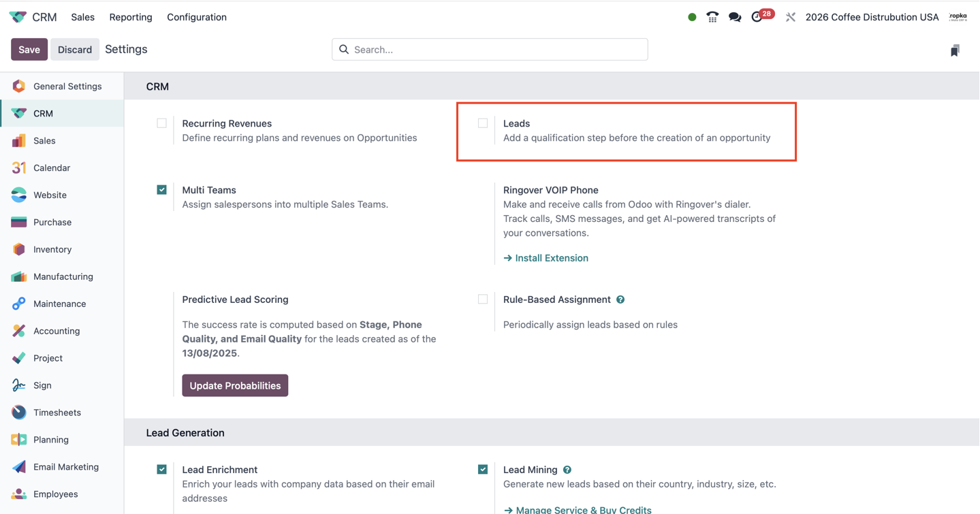
Task: Select the Inventory icon in sidebar
Action: [19, 250]
